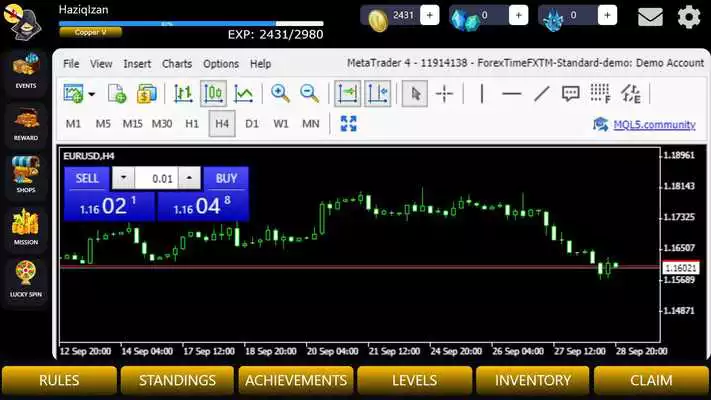
Task: Click the CLAIM button
Action: coord(651,380)
